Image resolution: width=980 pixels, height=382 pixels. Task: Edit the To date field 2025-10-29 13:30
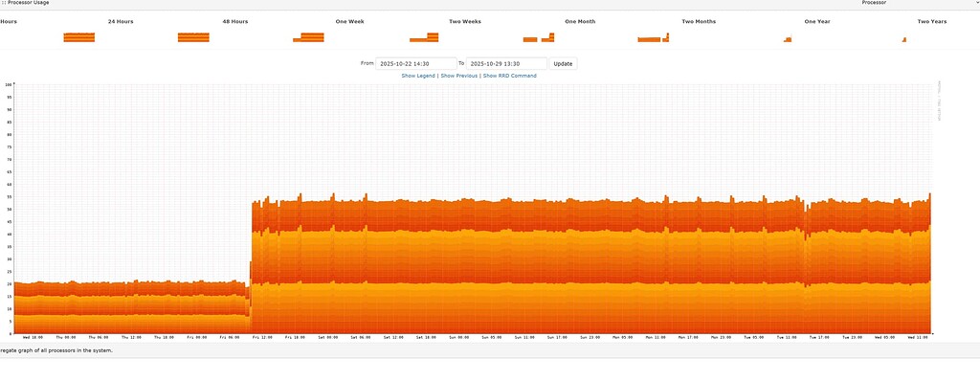506,64
